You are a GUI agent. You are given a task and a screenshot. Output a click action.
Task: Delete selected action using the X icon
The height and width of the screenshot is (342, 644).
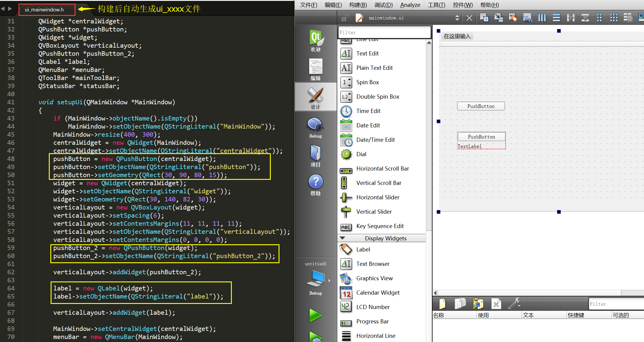coord(496,303)
